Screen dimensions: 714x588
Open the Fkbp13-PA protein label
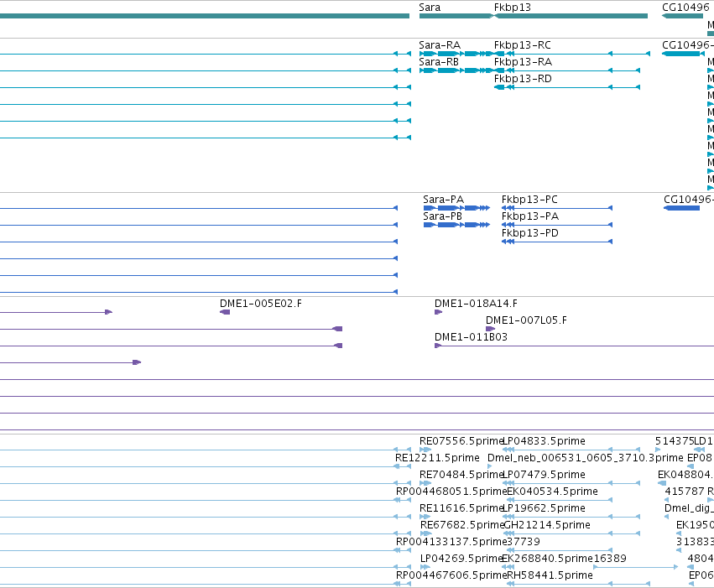coord(530,216)
